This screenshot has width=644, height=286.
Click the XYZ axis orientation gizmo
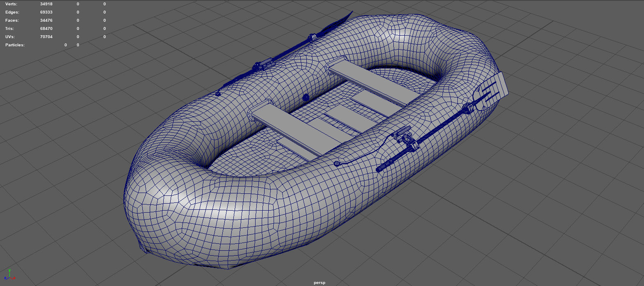tap(9, 275)
